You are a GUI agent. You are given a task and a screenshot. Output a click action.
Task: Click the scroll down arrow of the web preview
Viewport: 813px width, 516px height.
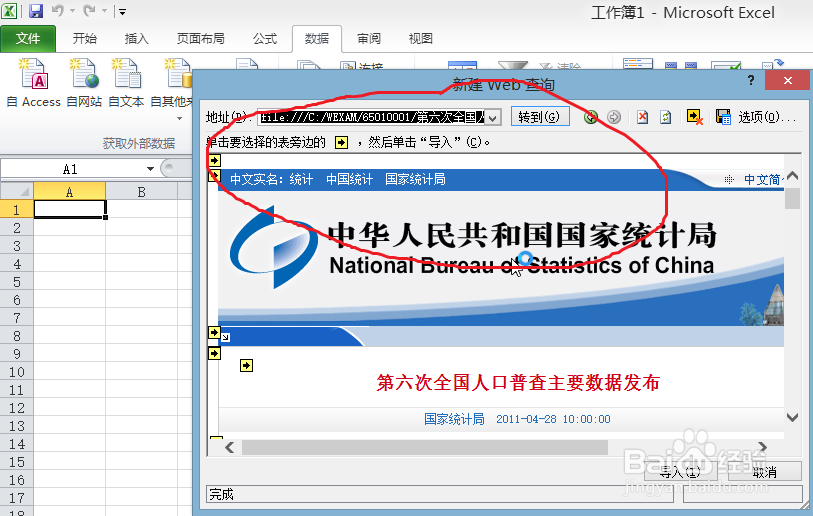[x=792, y=417]
